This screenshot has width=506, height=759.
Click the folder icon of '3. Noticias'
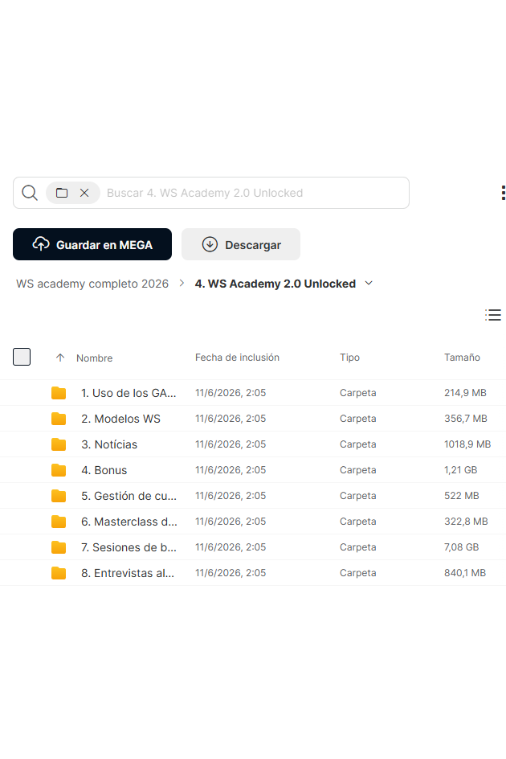tap(59, 444)
